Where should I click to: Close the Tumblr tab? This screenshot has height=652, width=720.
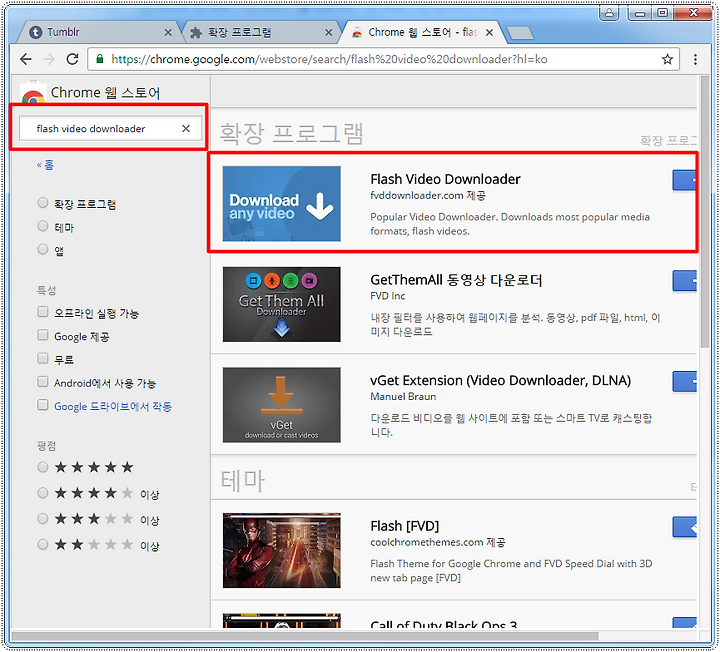point(168,33)
